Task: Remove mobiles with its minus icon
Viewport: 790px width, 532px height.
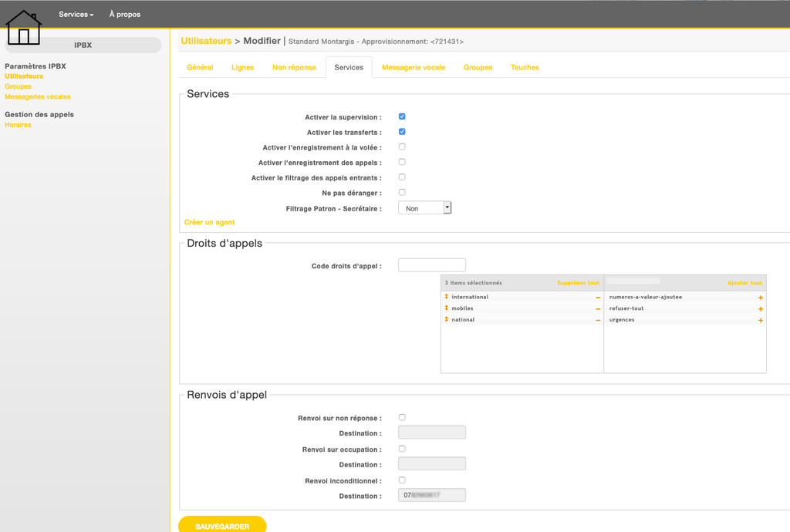Action: [598, 309]
